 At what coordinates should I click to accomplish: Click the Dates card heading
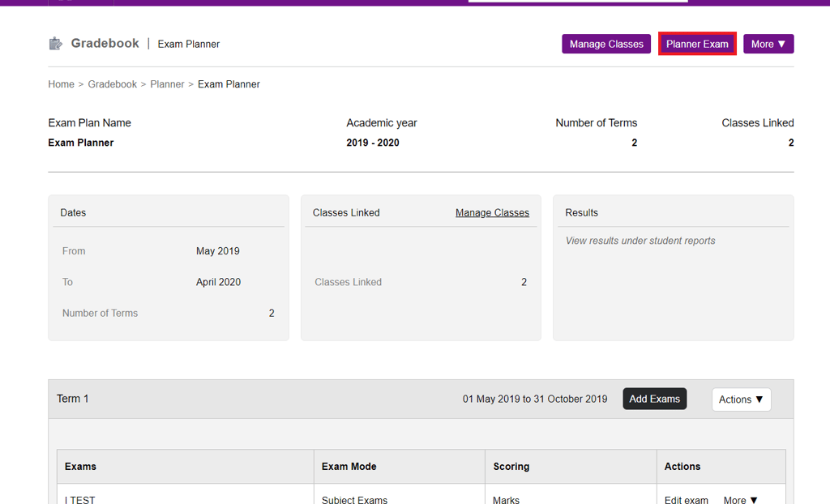pyautogui.click(x=73, y=213)
